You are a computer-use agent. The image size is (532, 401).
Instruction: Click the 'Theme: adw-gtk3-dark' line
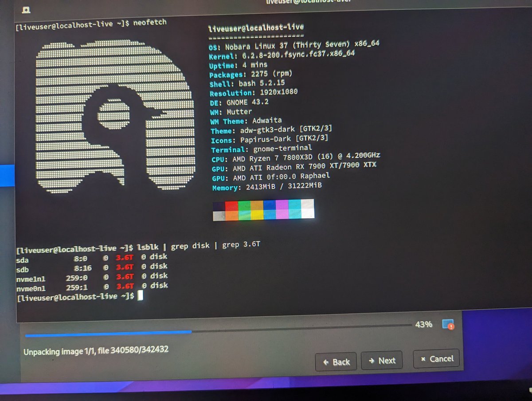[x=271, y=130]
